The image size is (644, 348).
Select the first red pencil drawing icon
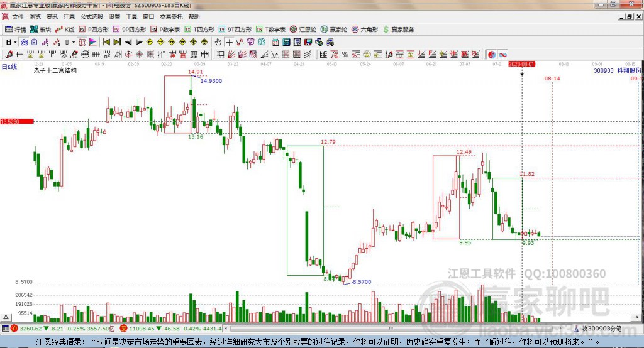point(9,54)
